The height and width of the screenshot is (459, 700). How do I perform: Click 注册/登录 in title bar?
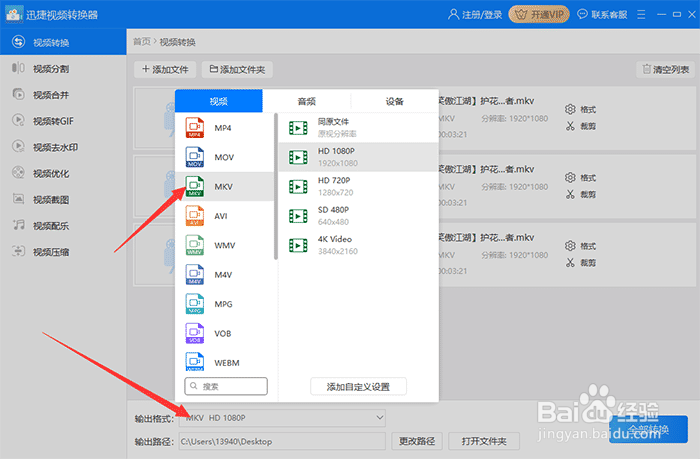coord(475,15)
